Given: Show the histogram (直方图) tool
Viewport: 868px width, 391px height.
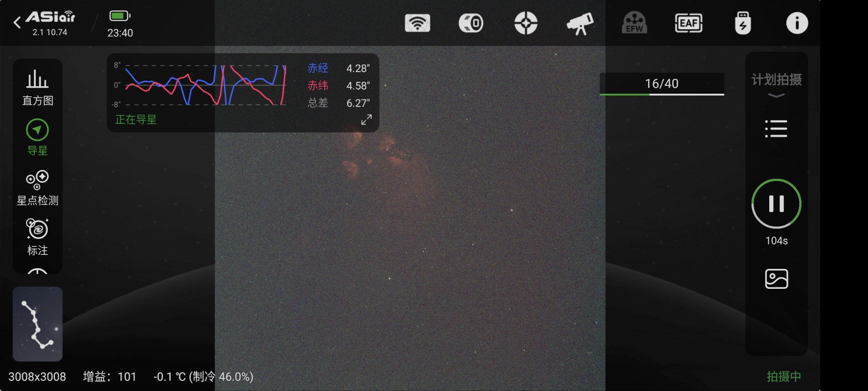Looking at the screenshot, I should pyautogui.click(x=38, y=88).
